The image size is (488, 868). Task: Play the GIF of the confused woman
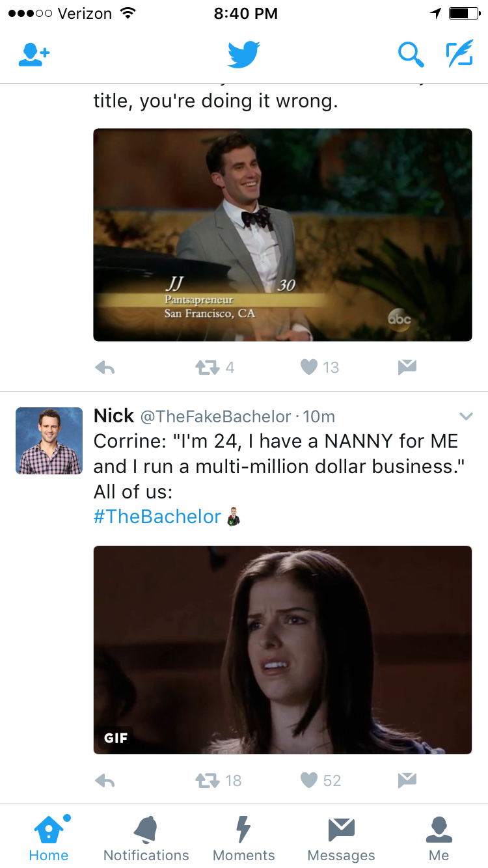(x=282, y=649)
